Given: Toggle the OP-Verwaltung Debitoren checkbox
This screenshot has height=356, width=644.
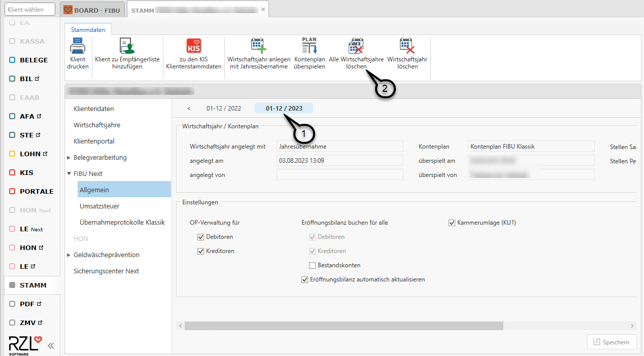Looking at the screenshot, I should (201, 237).
